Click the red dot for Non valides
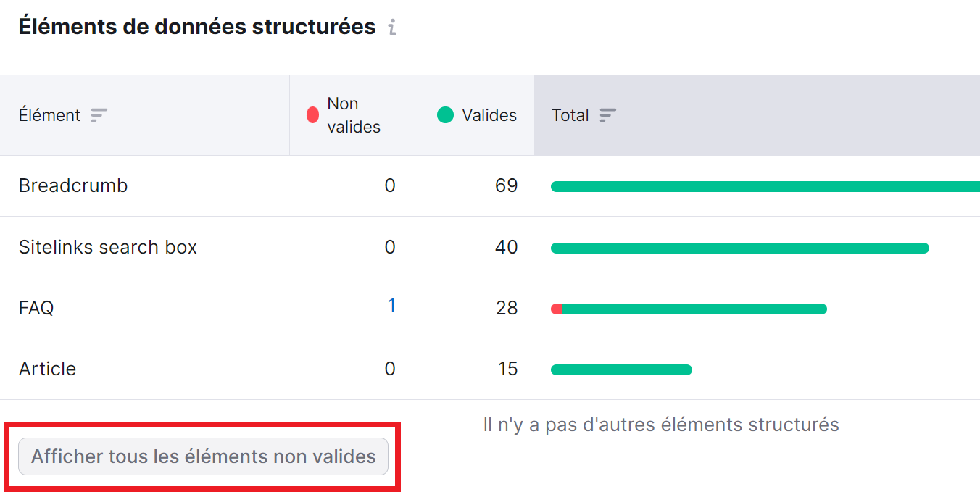 (x=313, y=113)
